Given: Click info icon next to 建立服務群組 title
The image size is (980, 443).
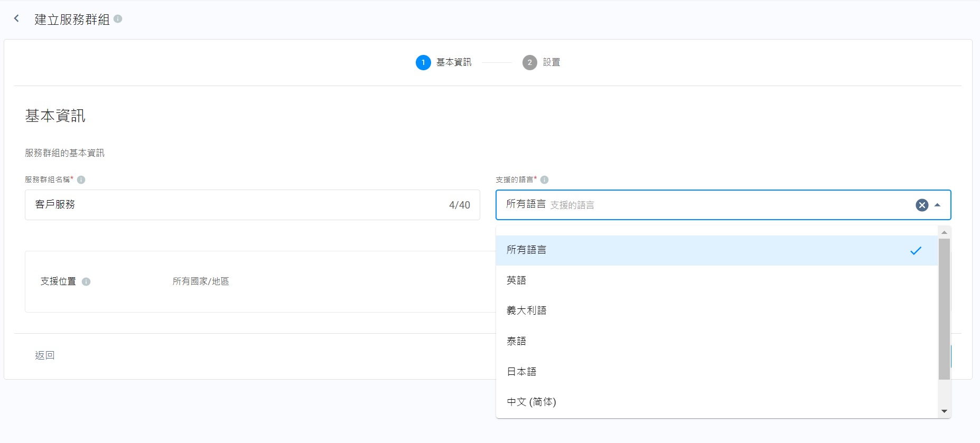Looking at the screenshot, I should coord(118,19).
